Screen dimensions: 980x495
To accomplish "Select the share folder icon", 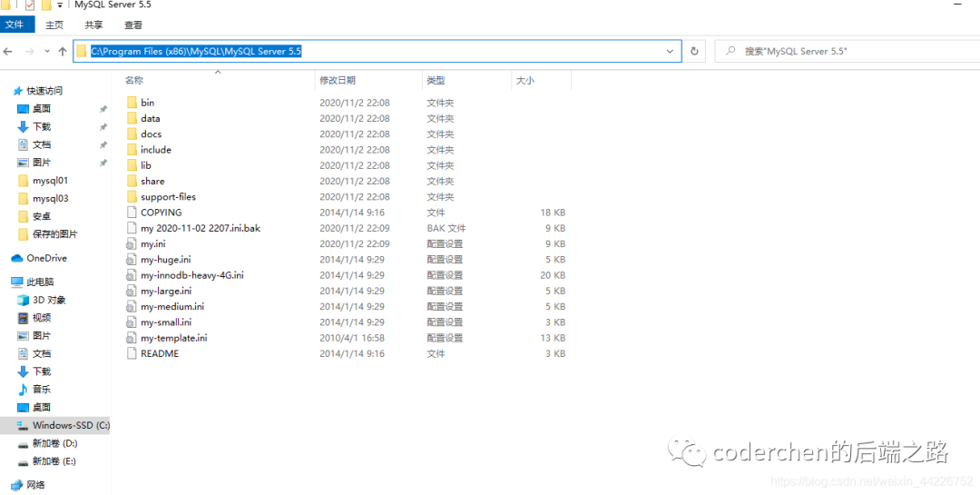I will click(132, 181).
